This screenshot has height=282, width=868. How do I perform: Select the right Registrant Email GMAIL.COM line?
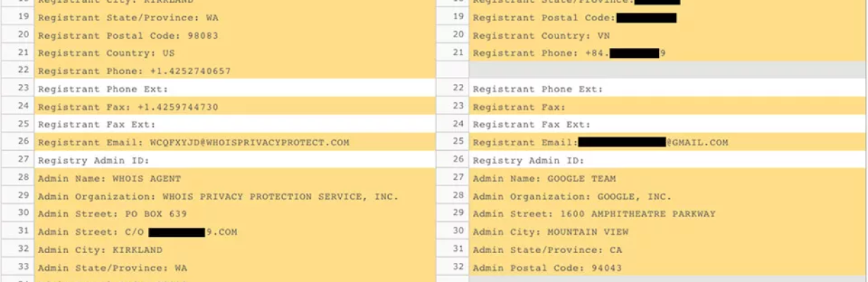(x=668, y=142)
